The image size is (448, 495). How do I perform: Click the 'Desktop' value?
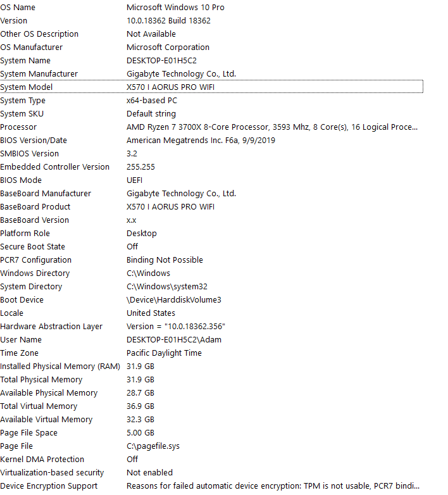pos(142,234)
